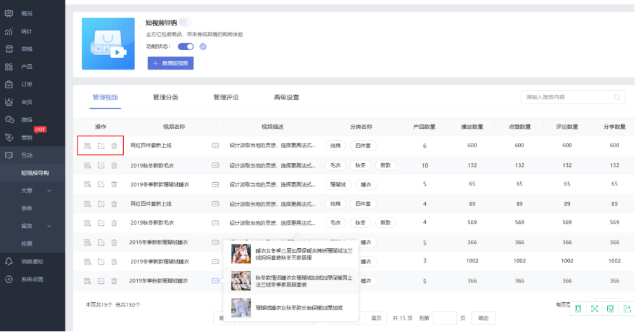Click the page number input field
The width and height of the screenshot is (644, 332).
(445, 318)
